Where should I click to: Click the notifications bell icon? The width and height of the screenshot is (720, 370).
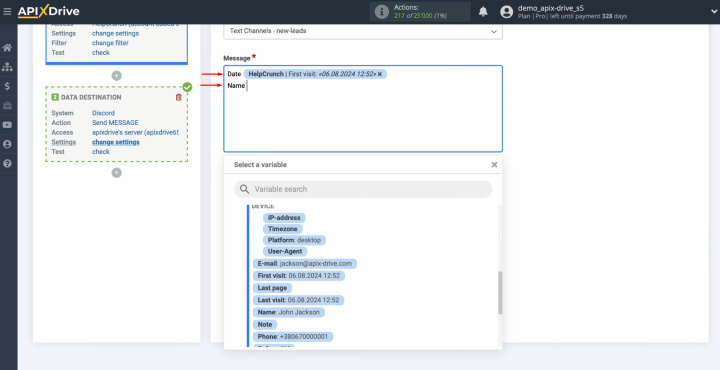(x=483, y=12)
